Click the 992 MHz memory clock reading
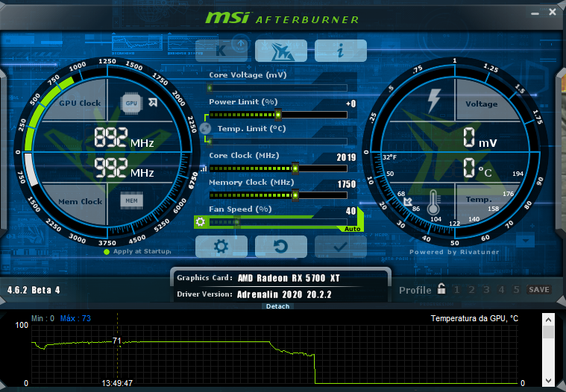Image resolution: width=566 pixels, height=392 pixels. coord(125,168)
